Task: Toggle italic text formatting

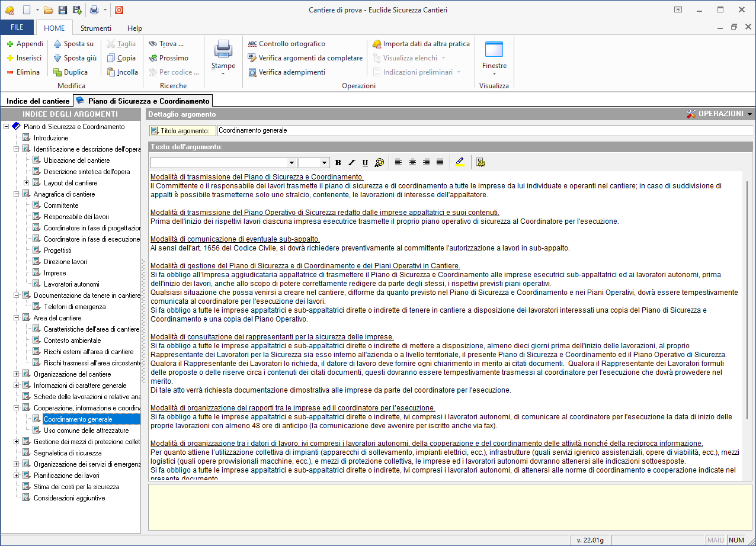Action: click(351, 162)
